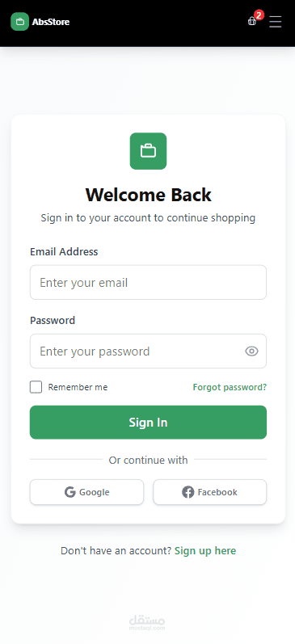Click the large green briefcase icon above Welcome Back
Screen dimensions: 295x644
tap(149, 151)
